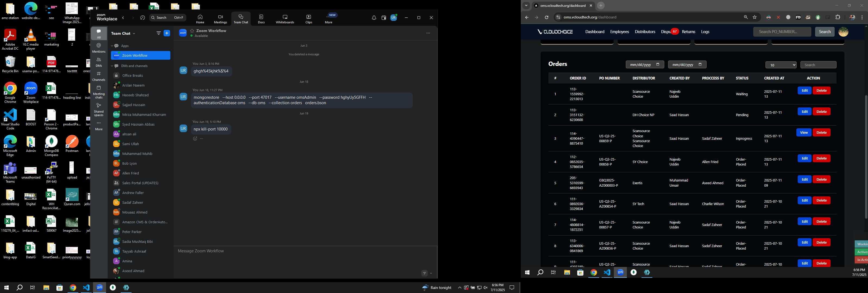
Task: Open Zoom calendar icon near profile
Action: [x=384, y=18]
